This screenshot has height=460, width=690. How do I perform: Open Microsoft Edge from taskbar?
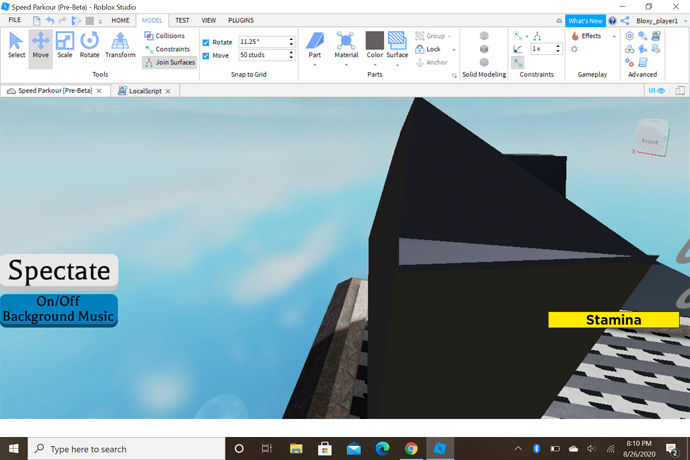click(382, 449)
